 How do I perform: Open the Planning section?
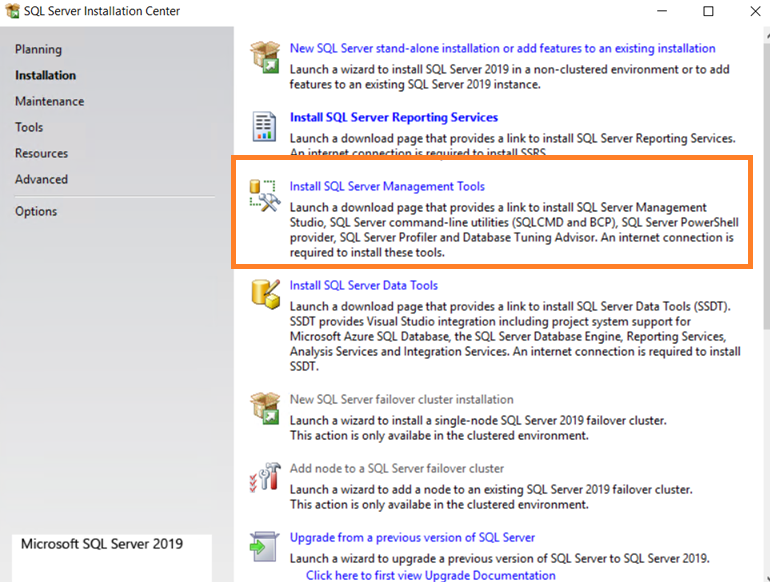click(38, 49)
